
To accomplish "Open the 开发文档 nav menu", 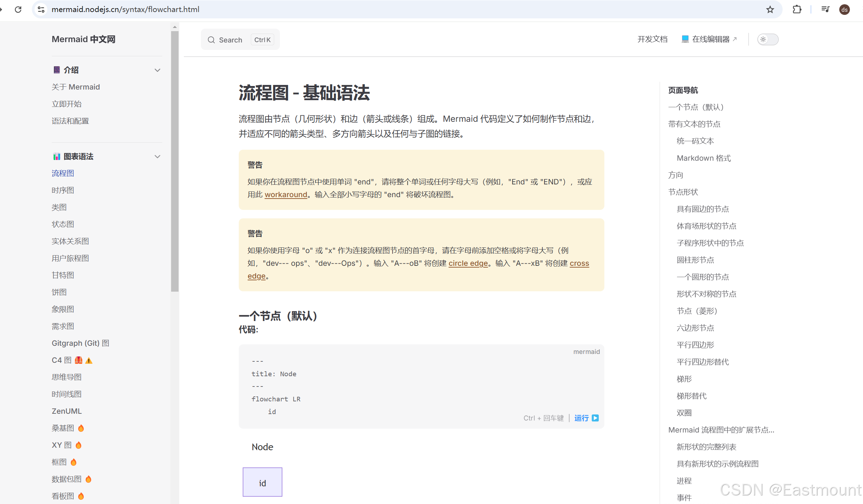I will click(652, 39).
